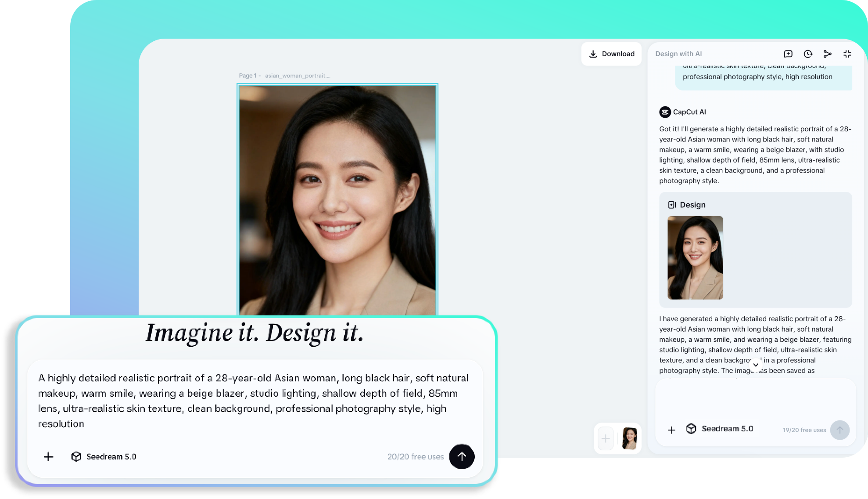Click the Design card icon
Image resolution: width=868 pixels, height=499 pixels.
672,205
